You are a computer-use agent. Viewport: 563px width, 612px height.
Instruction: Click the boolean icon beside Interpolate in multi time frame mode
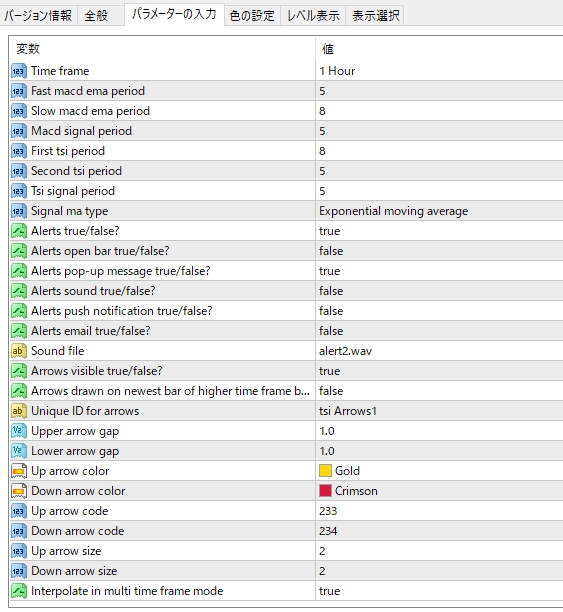18,591
